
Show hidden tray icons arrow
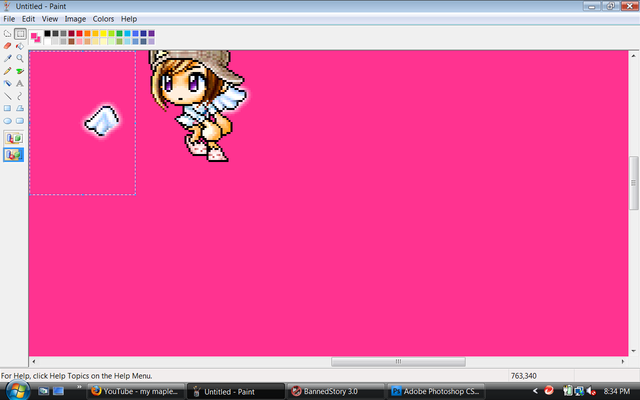click(535, 391)
